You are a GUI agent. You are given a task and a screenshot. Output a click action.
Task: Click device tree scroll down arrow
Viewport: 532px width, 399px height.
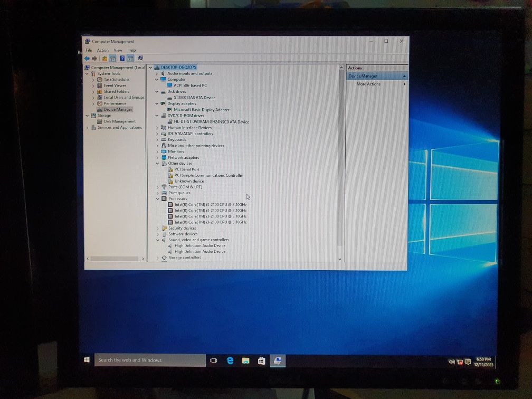click(340, 259)
